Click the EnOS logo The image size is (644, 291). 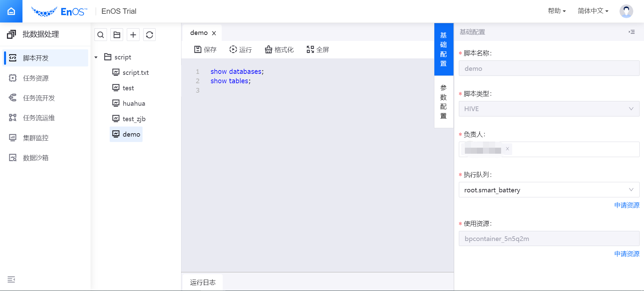(59, 11)
